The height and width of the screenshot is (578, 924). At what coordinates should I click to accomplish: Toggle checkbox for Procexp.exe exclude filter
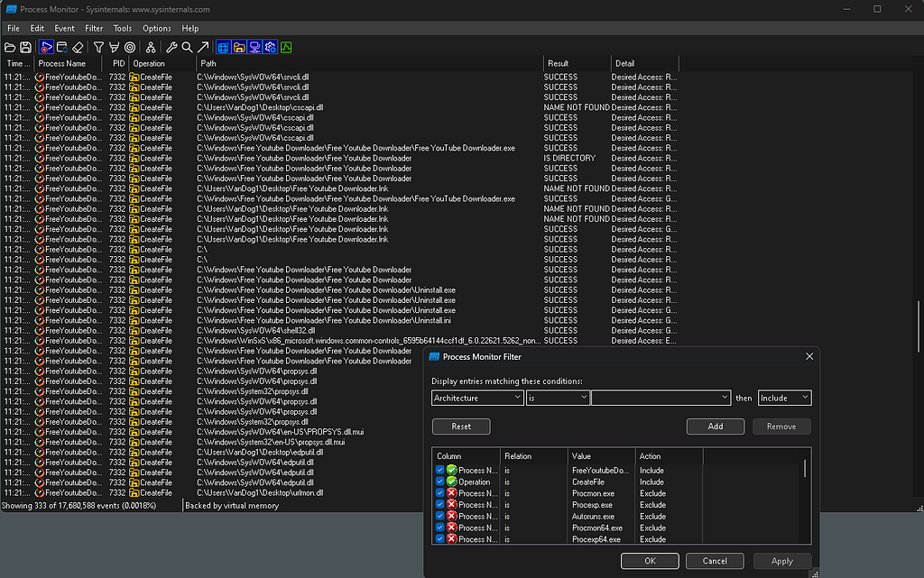[x=439, y=504]
